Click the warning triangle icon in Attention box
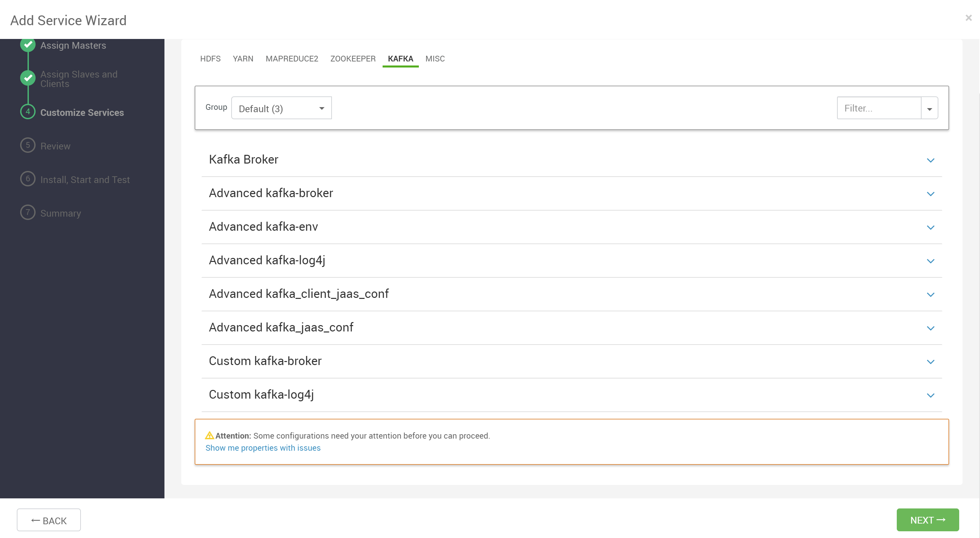Screen dimensions: 980x538 [x=209, y=435]
